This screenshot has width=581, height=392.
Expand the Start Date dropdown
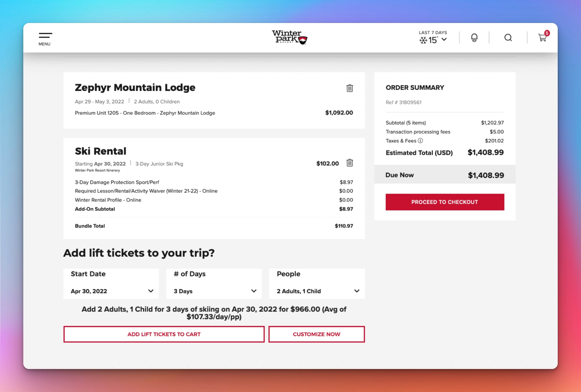[111, 291]
